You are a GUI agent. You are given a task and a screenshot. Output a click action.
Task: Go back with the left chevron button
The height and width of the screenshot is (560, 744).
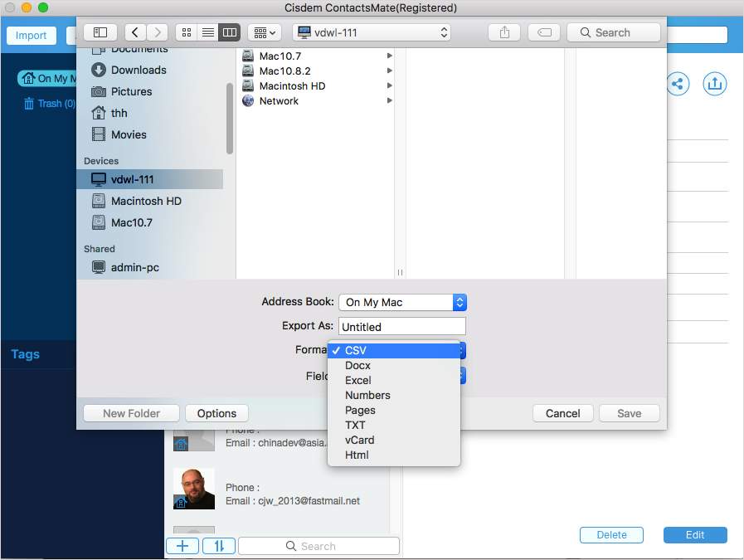135,32
